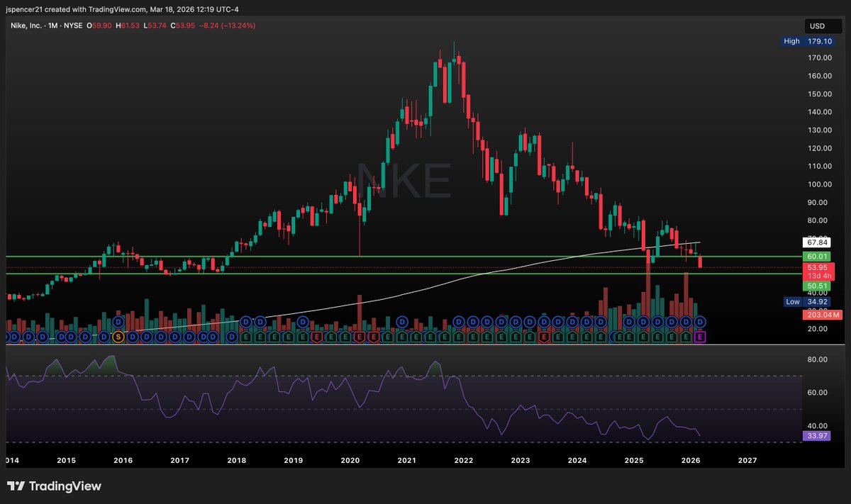Select the green 60.01 line price label

pos(816,256)
